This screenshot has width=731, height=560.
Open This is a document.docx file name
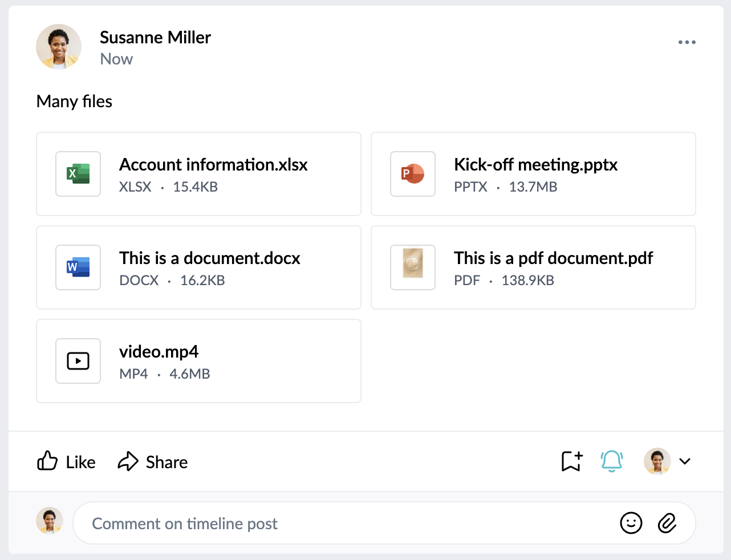(210, 258)
